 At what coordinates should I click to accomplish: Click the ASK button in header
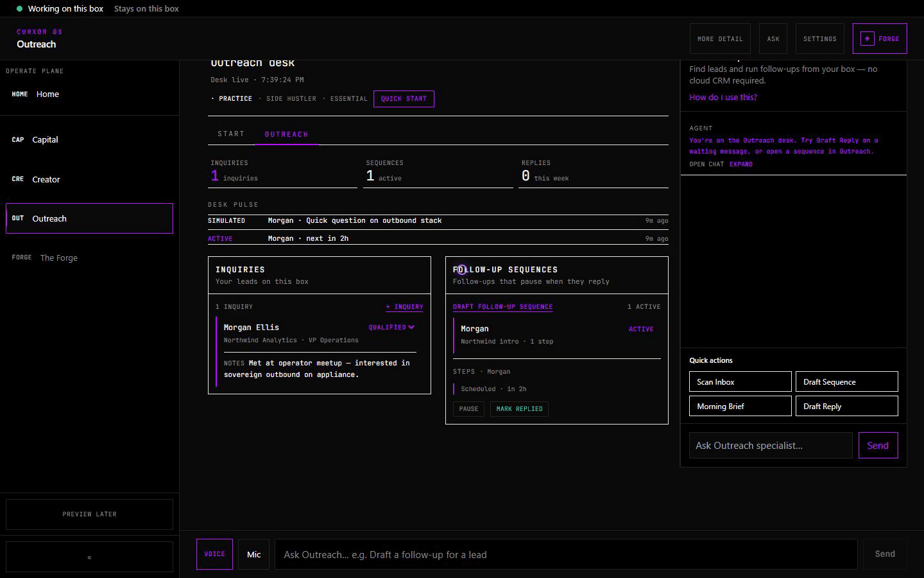coord(773,39)
